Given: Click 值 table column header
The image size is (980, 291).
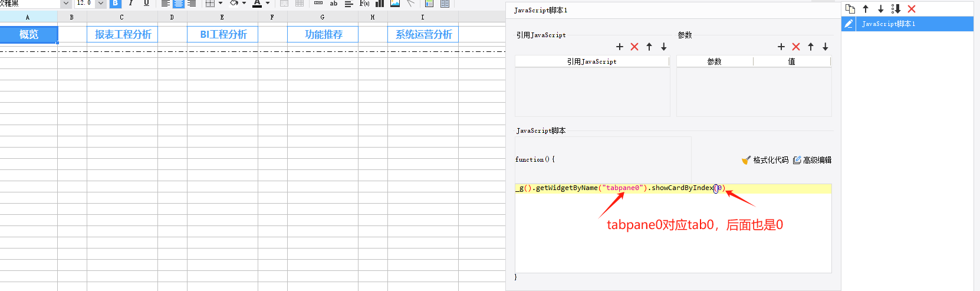Looking at the screenshot, I should click(792, 61).
